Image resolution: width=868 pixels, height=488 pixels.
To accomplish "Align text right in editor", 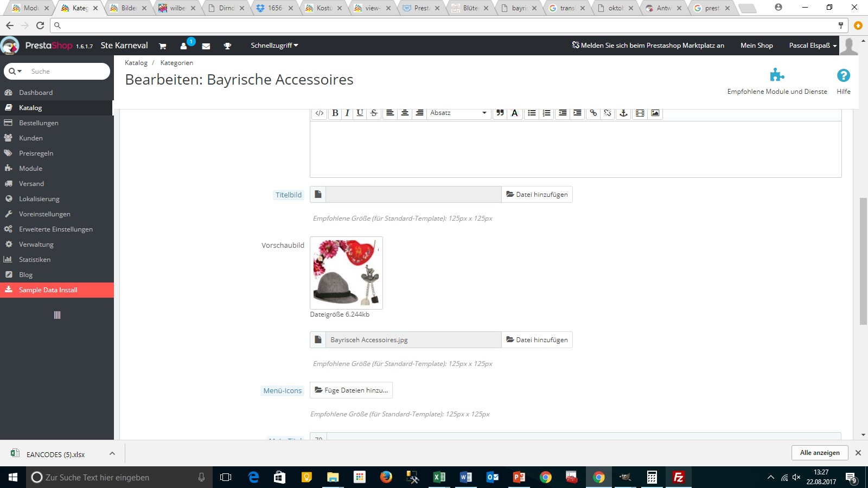I will (x=419, y=113).
